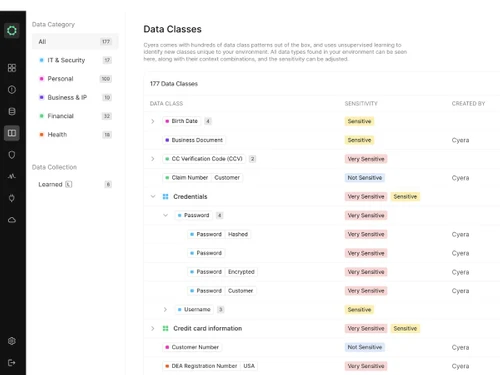500x375 pixels.
Task: Click the Customer tag beside Claim Number
Action: 227,178
